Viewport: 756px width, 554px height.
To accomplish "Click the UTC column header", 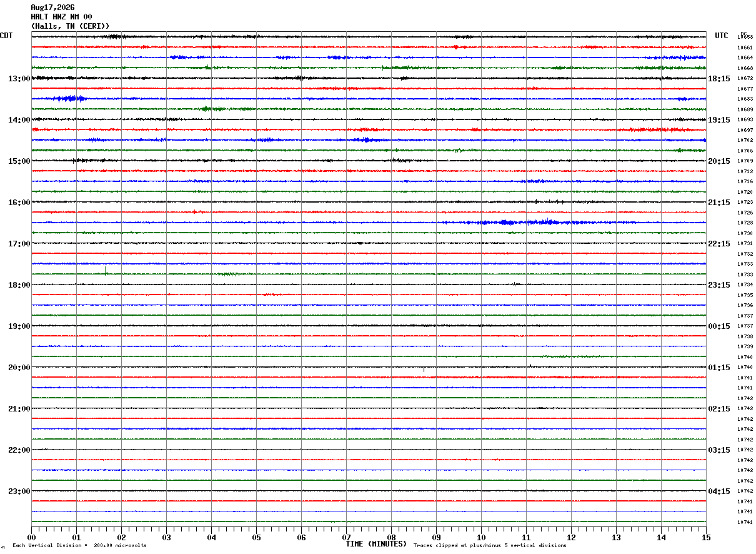I will pos(722,36).
